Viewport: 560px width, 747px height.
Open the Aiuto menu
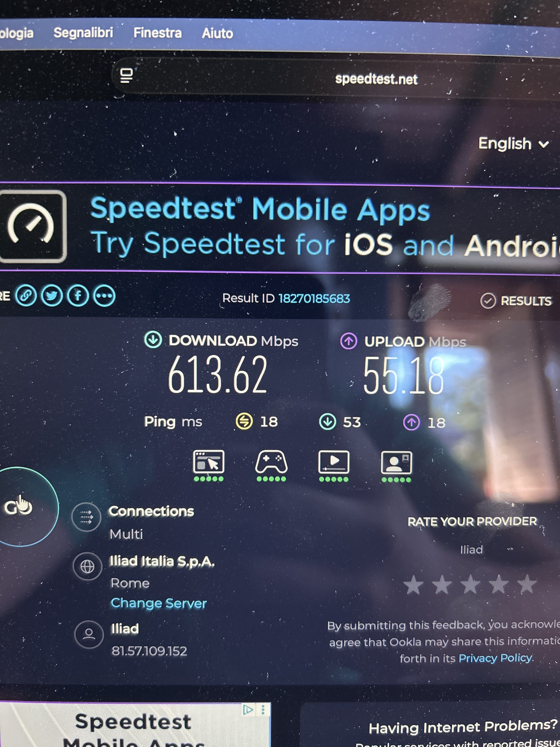pos(217,33)
